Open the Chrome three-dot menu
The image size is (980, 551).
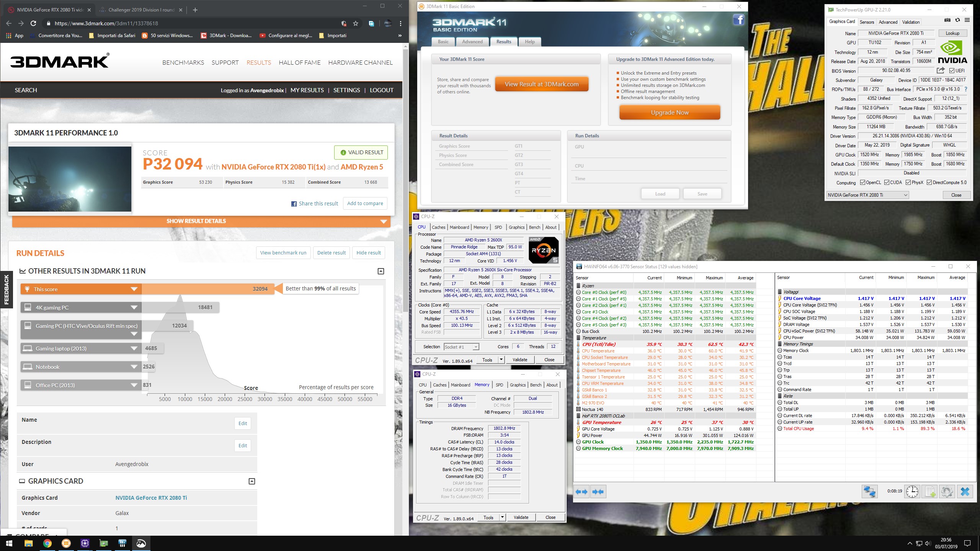400,23
